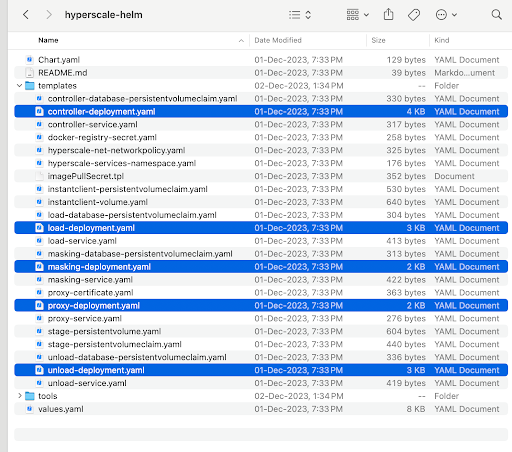
Task: Open the group-by grid dropdown
Action: pos(358,15)
